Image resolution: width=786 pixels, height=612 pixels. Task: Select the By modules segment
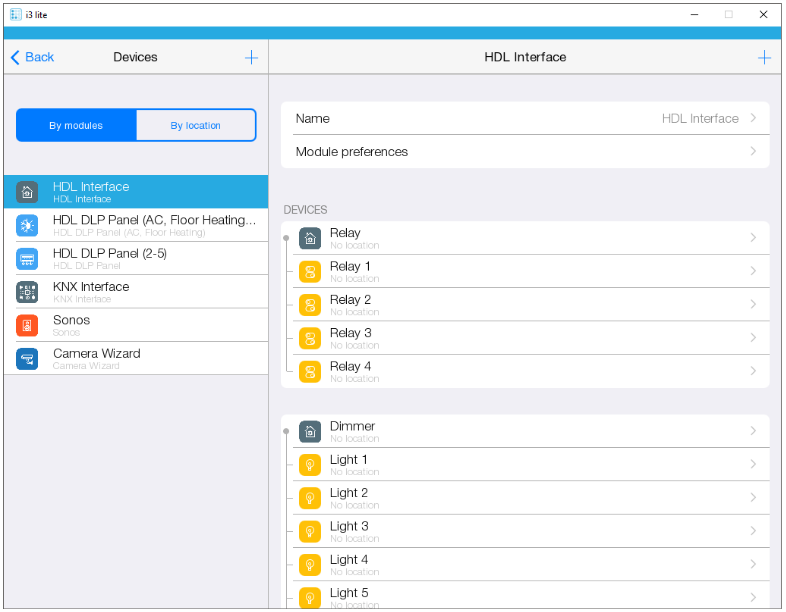click(x=76, y=126)
